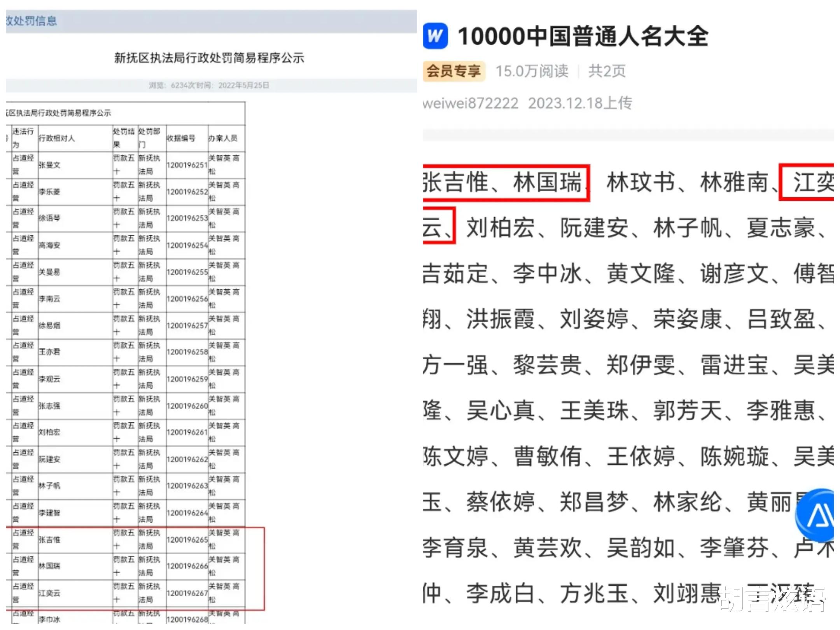
Task: Click the 10000中国普通人名大全 document title
Action: (583, 36)
